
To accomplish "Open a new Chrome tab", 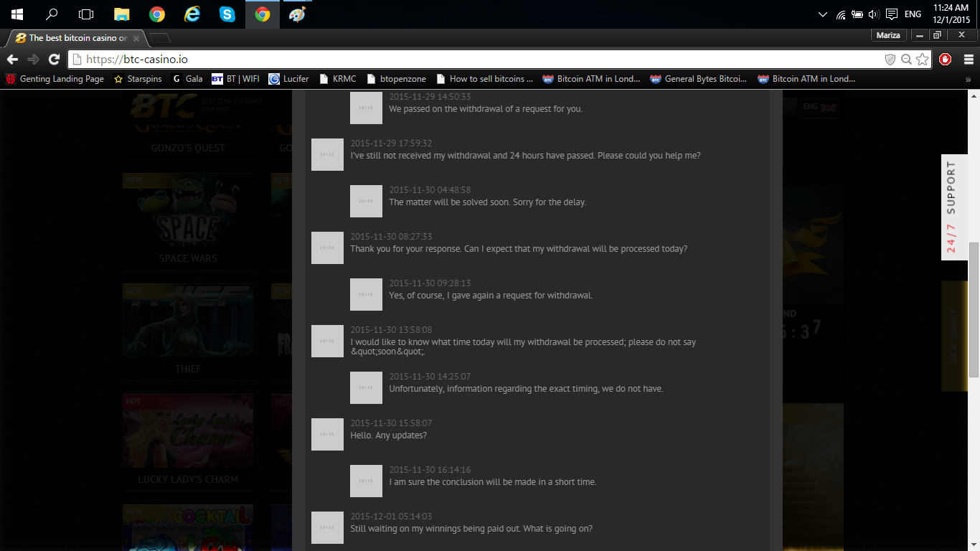I will (x=160, y=38).
